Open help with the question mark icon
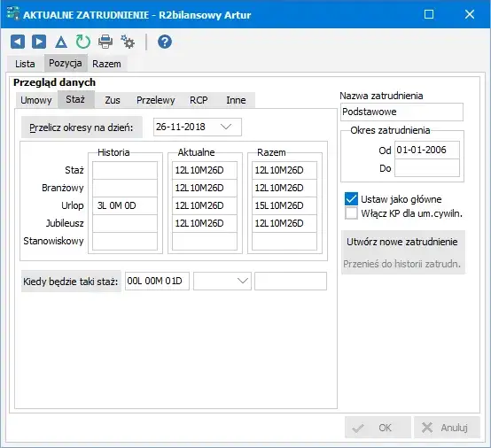The height and width of the screenshot is (448, 491). [x=165, y=42]
